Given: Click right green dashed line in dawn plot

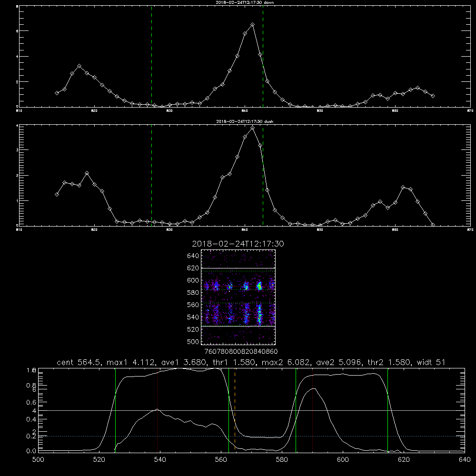Looking at the screenshot, I should pos(263,56).
